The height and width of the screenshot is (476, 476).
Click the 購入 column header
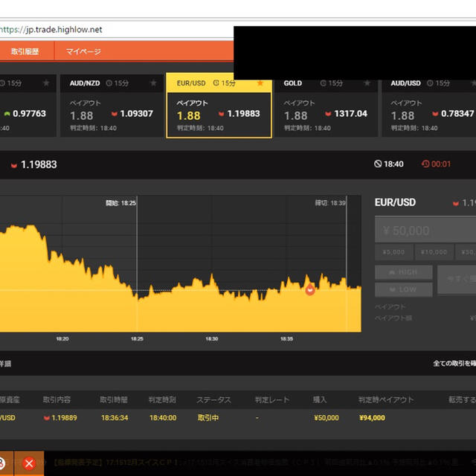(x=320, y=400)
